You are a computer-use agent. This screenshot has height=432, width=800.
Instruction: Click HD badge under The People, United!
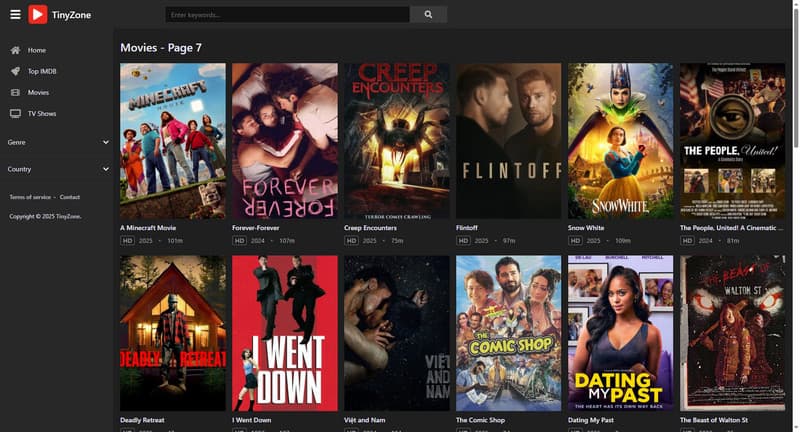pyautogui.click(x=687, y=240)
